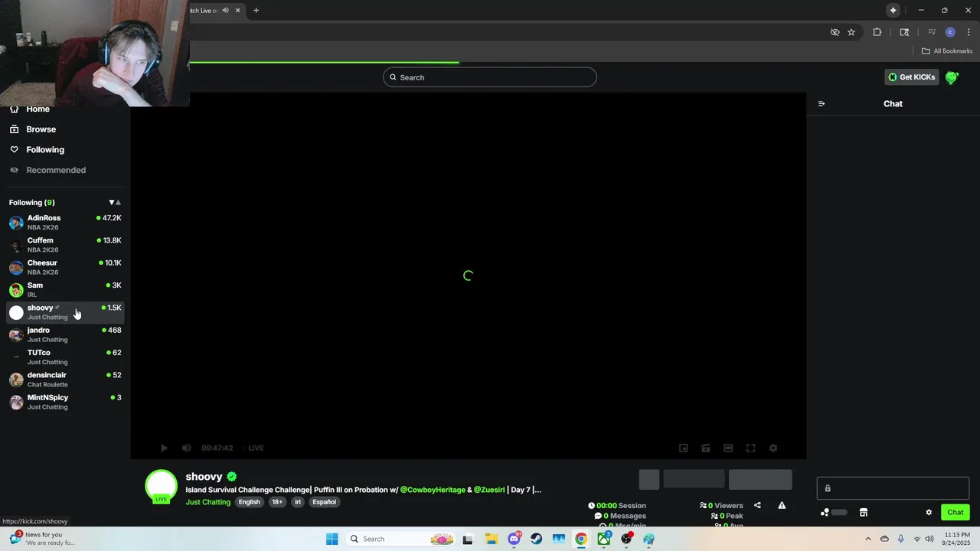Open Windows Start menu
This screenshot has width=980, height=551.
pyautogui.click(x=332, y=539)
